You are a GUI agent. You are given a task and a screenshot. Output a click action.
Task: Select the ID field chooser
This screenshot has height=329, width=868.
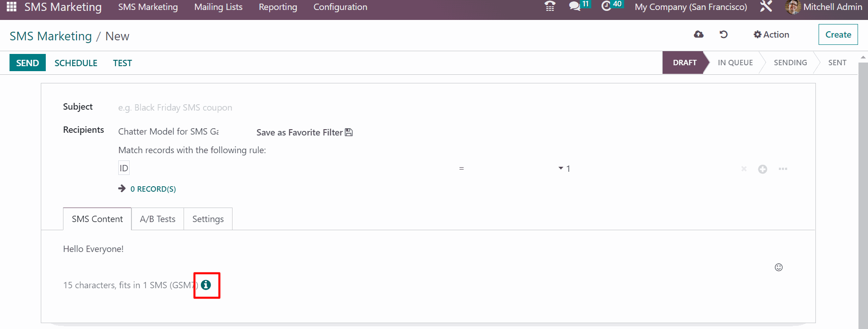[124, 168]
